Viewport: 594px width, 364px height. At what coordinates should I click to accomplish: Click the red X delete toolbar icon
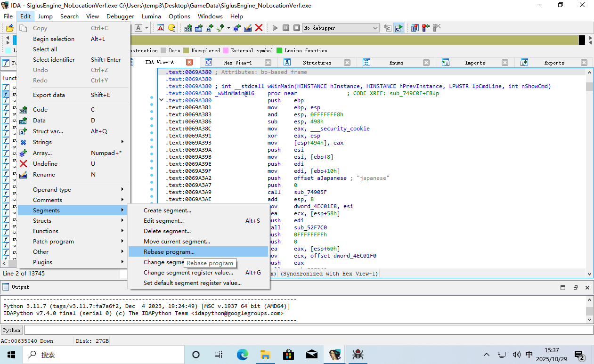pyautogui.click(x=259, y=28)
